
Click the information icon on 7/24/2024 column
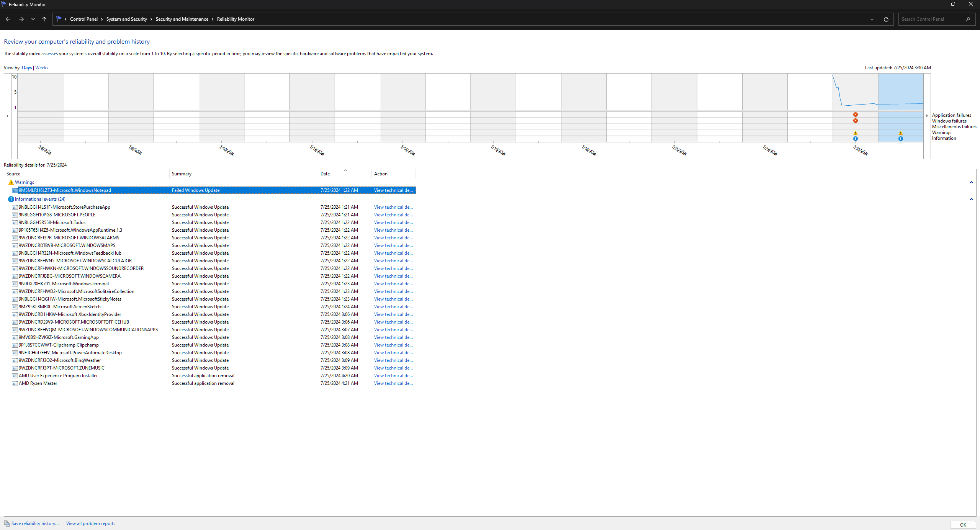(855, 139)
